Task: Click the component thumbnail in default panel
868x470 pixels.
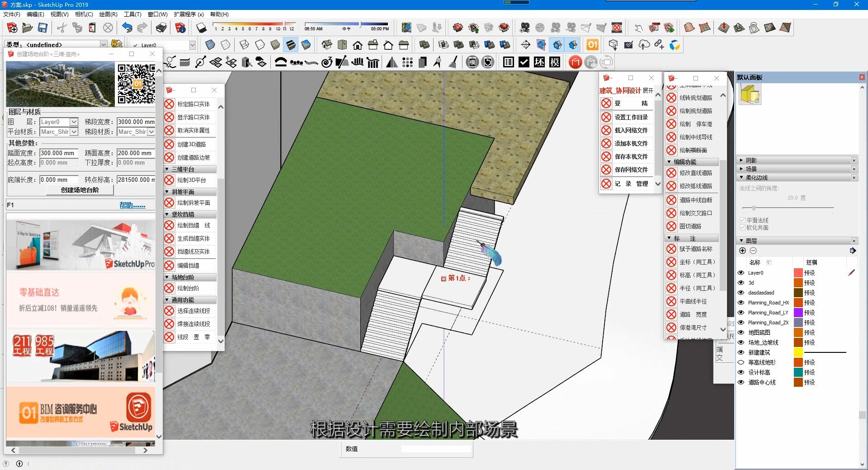Action: (x=750, y=94)
